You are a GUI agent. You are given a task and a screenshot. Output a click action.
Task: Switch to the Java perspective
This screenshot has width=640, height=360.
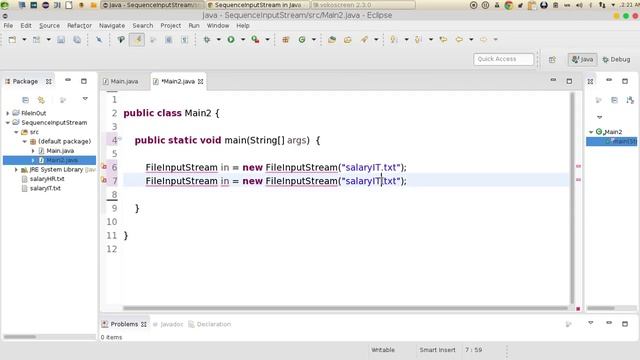click(x=582, y=60)
